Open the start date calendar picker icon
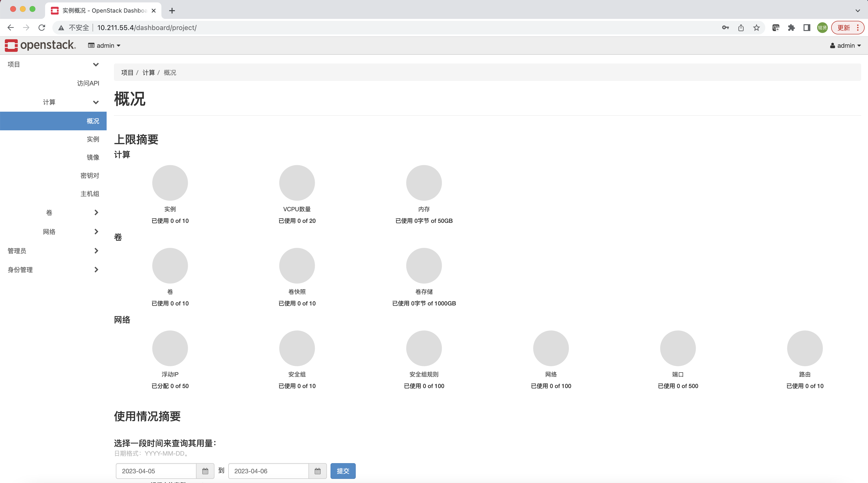 [x=205, y=471]
